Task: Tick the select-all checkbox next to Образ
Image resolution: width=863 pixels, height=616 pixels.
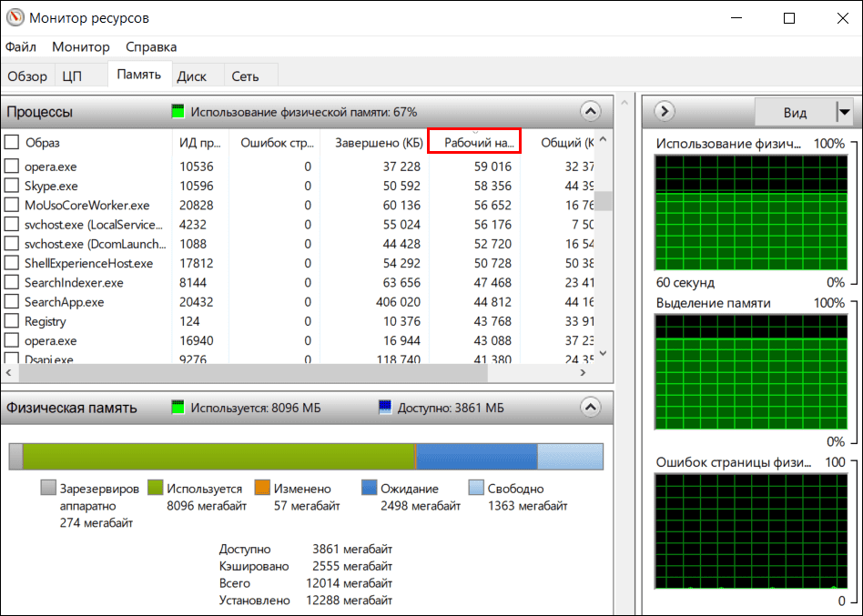Action: tap(12, 142)
